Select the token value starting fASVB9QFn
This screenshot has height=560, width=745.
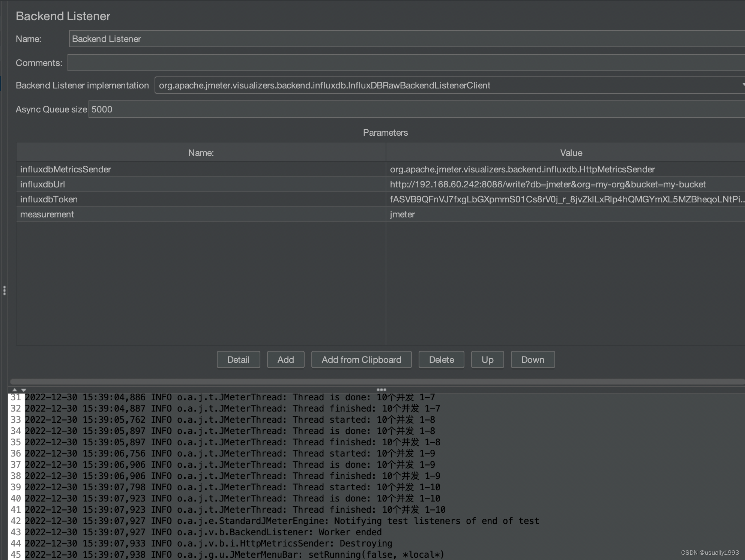(x=566, y=199)
